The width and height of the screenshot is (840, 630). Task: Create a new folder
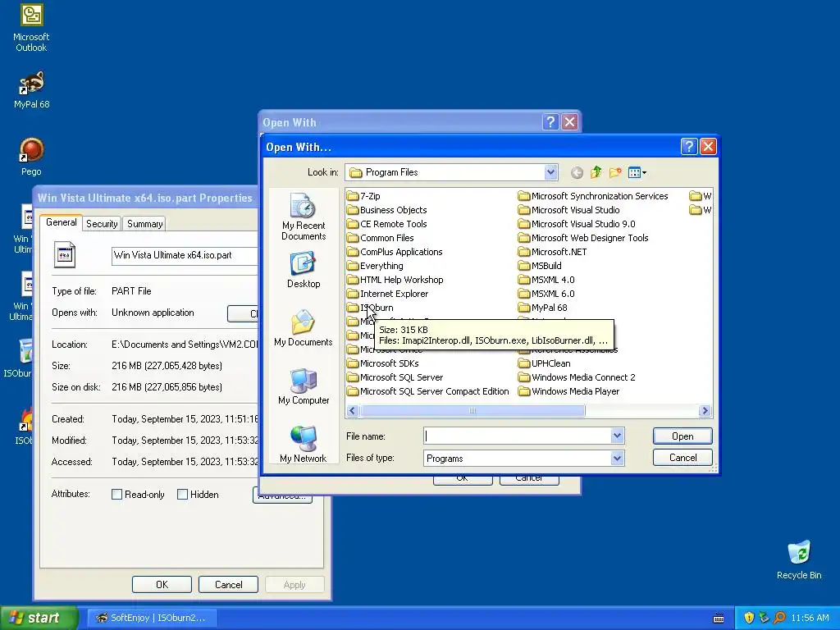(x=615, y=172)
